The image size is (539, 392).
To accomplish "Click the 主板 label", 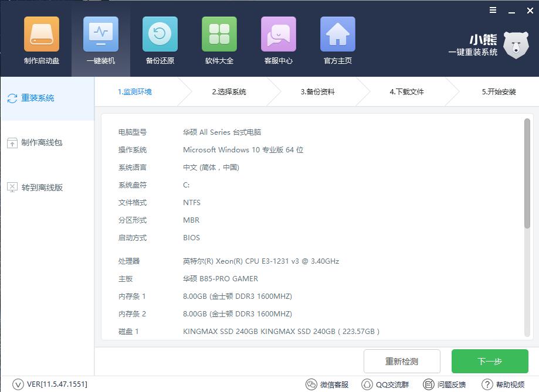I will (x=126, y=279).
